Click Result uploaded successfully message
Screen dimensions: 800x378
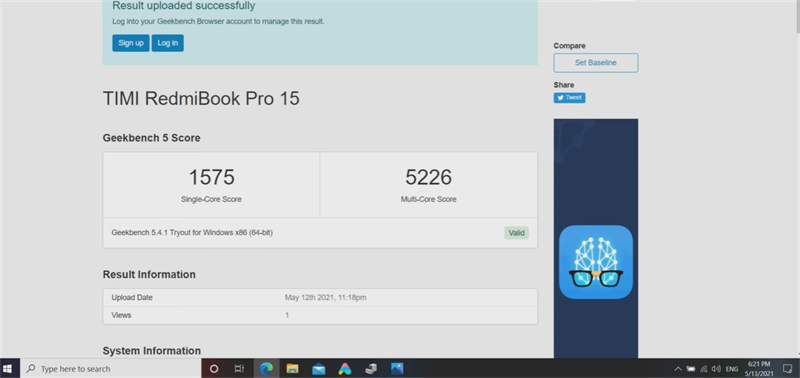(x=184, y=6)
